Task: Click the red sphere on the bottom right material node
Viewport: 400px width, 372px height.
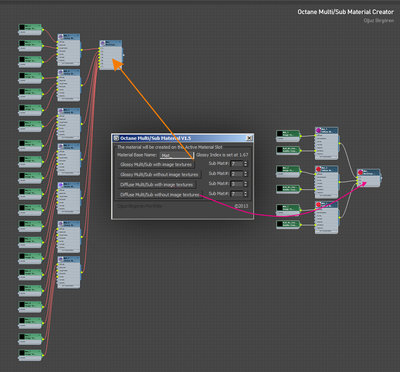Action: tap(318, 204)
